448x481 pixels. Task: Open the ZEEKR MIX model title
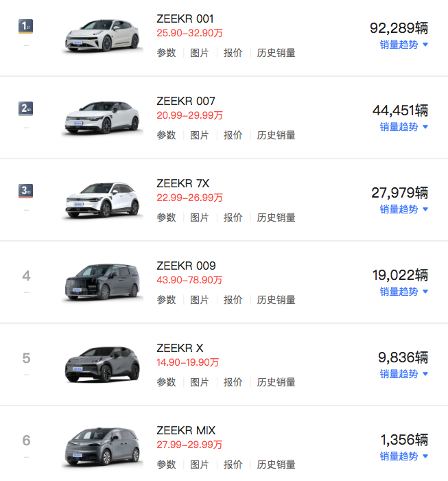[186, 430]
